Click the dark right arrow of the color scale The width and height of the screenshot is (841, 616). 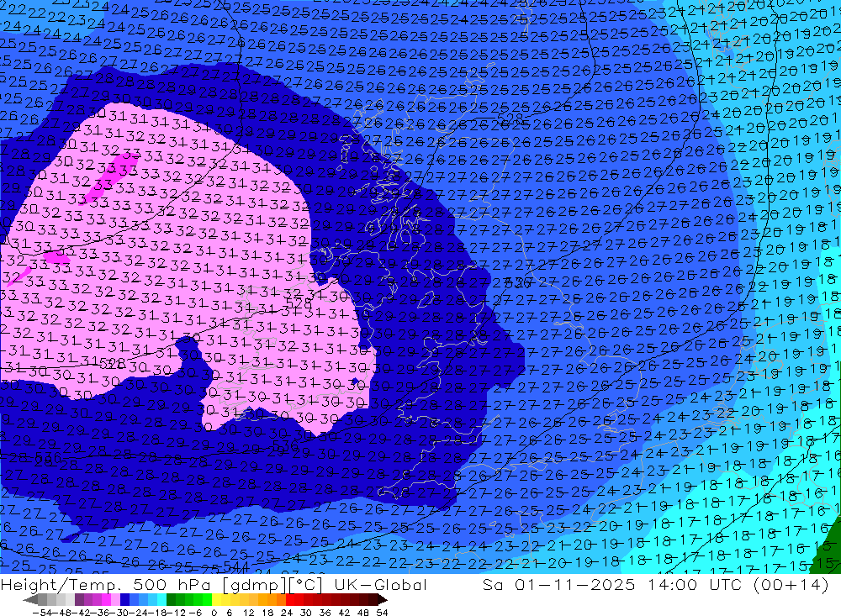click(383, 600)
